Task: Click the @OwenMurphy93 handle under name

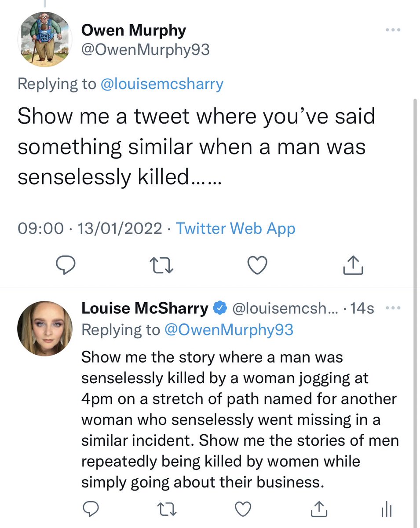Action: (146, 51)
